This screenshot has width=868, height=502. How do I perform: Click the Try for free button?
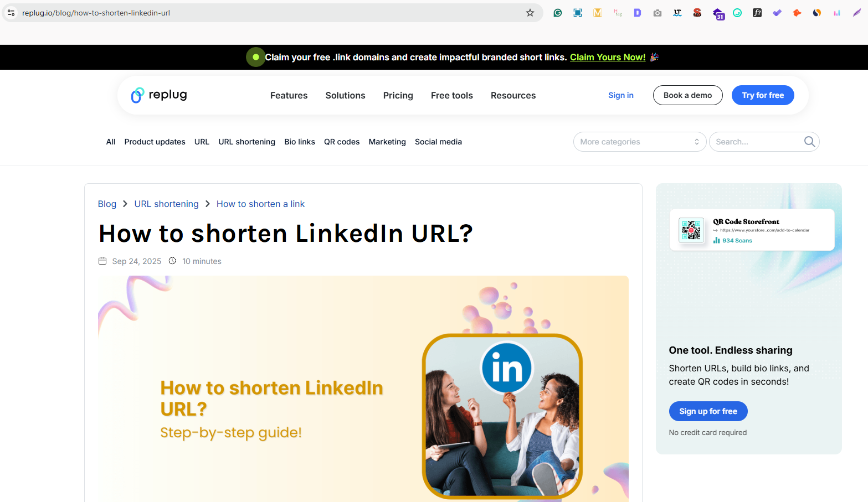pos(763,95)
